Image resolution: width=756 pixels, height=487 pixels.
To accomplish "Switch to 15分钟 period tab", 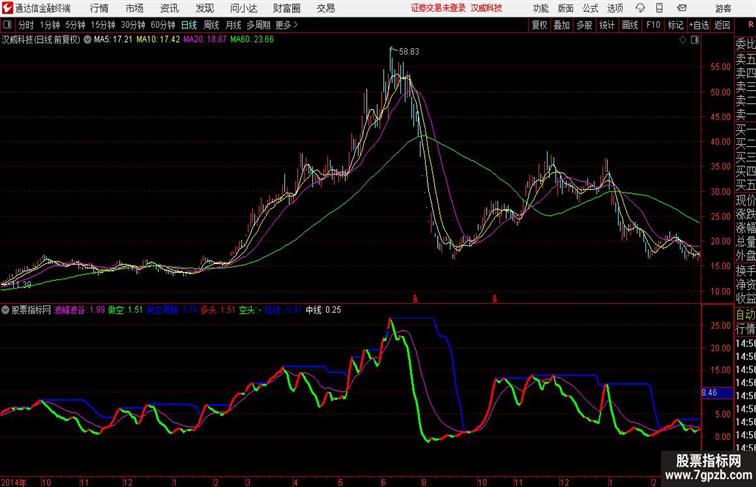I will click(103, 25).
